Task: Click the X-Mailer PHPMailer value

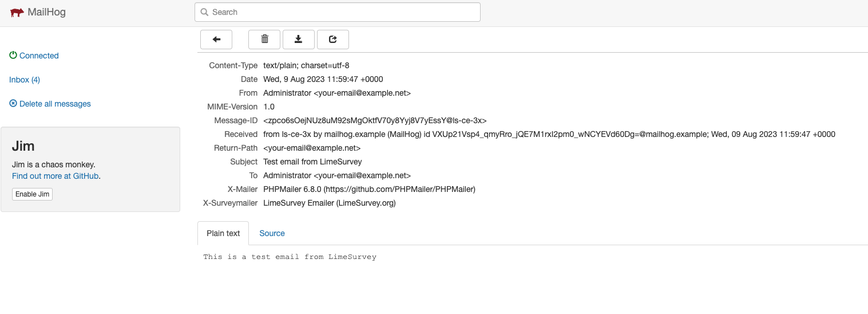Action: coord(369,189)
